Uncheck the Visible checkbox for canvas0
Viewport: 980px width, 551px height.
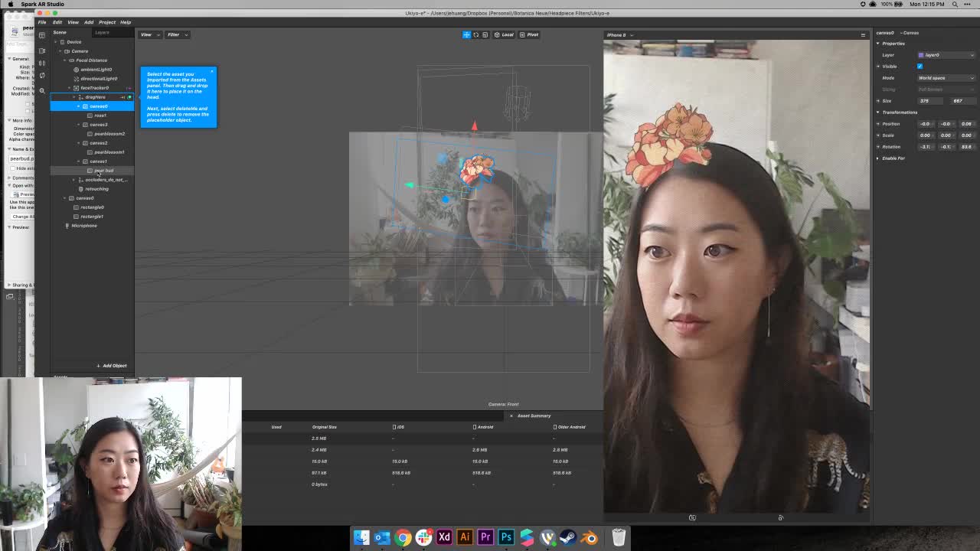(x=920, y=66)
